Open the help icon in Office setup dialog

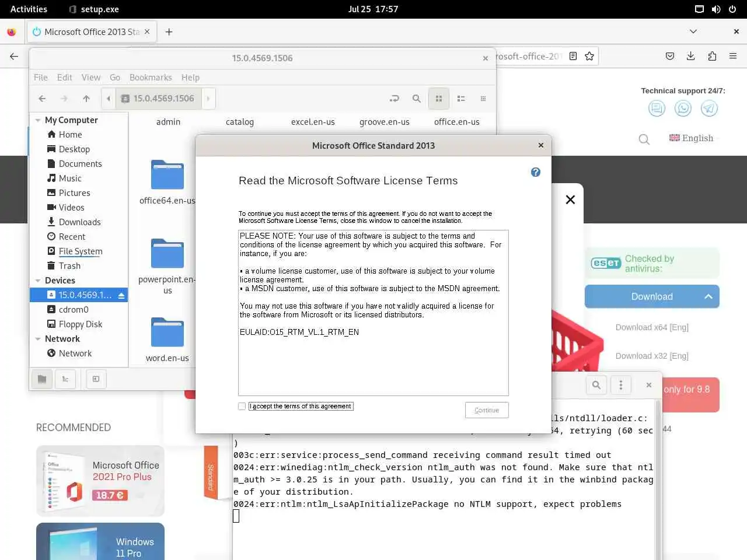click(x=535, y=172)
